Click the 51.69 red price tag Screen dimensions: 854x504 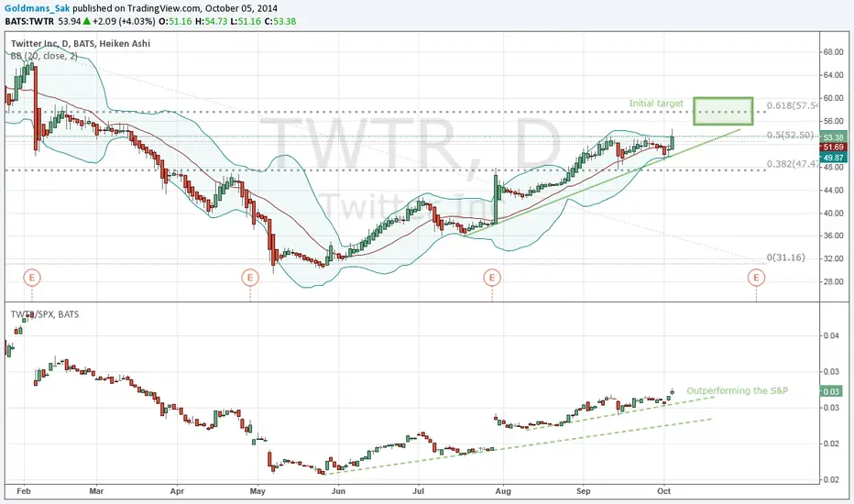click(x=833, y=148)
